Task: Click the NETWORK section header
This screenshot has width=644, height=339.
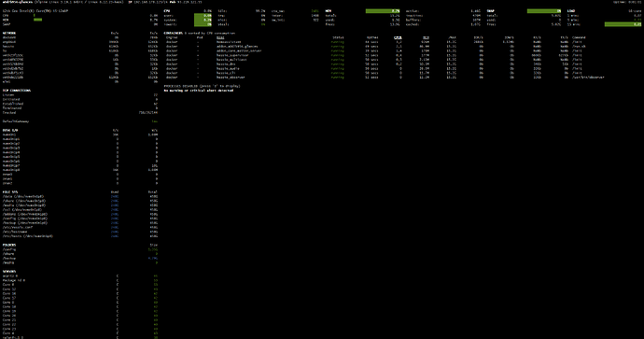Action: pos(9,34)
